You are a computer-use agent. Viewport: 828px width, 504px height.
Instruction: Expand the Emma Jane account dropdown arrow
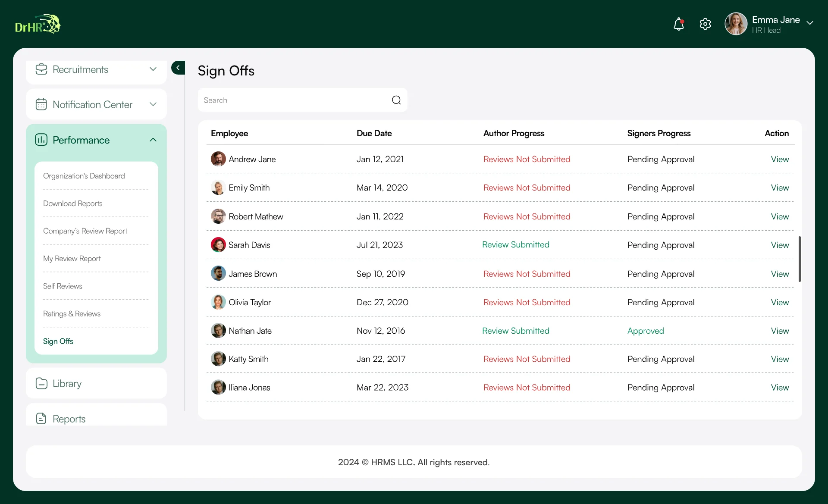pyautogui.click(x=810, y=23)
